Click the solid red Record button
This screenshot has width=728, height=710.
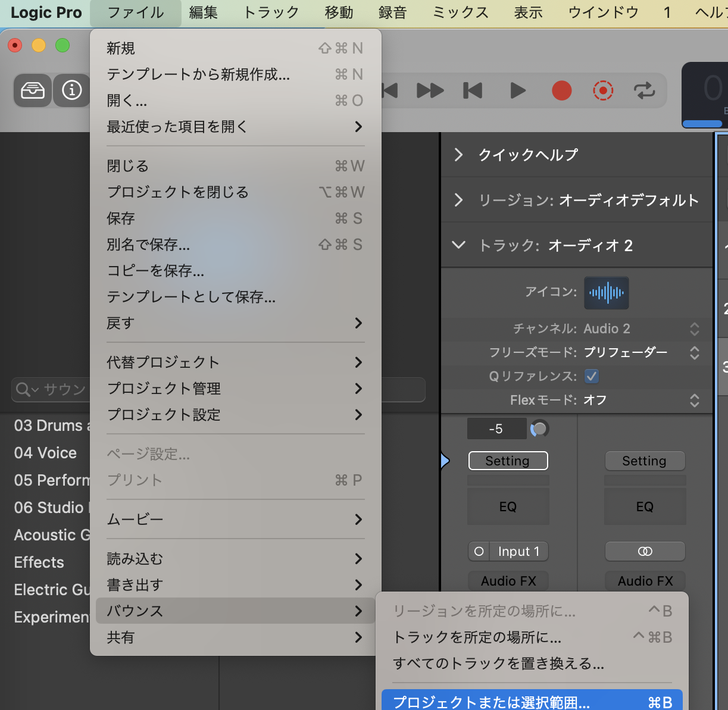pyautogui.click(x=561, y=90)
